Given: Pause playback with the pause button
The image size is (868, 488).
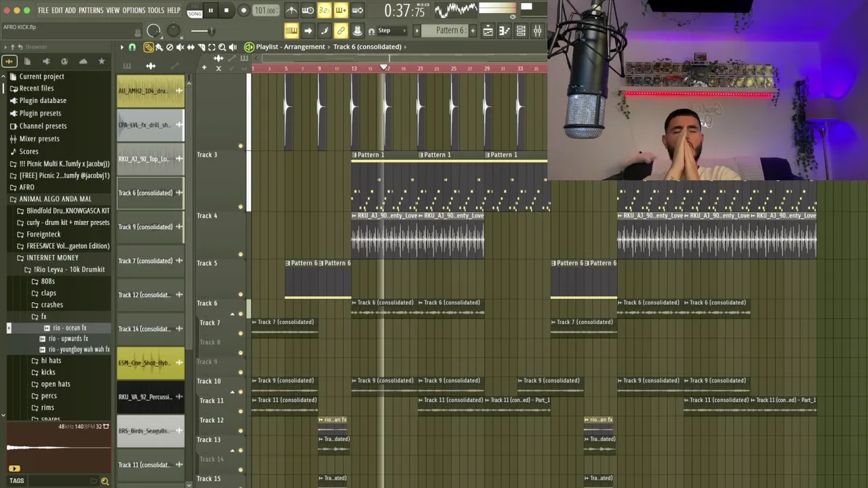Looking at the screenshot, I should 211,11.
